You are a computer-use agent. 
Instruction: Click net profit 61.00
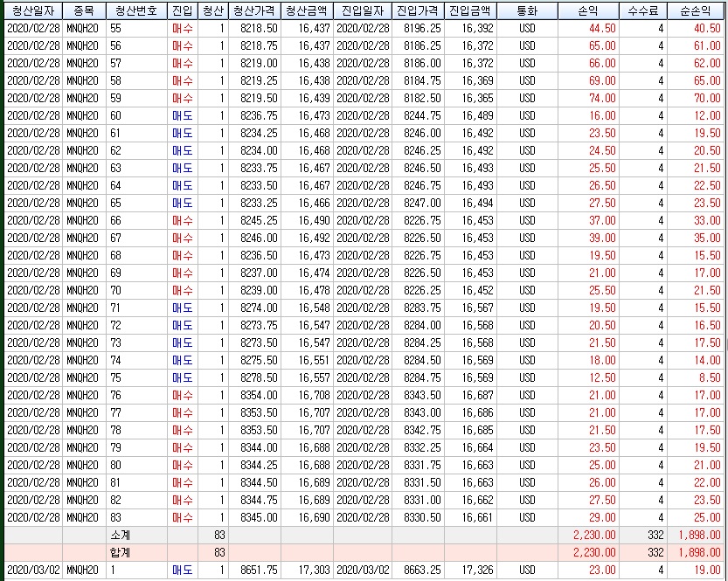pyautogui.click(x=696, y=46)
